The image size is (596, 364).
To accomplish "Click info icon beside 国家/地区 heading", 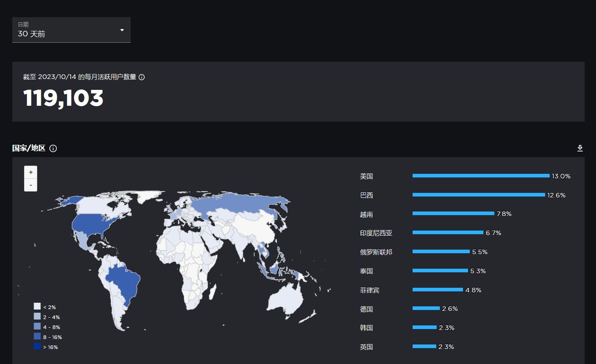I will tap(53, 148).
